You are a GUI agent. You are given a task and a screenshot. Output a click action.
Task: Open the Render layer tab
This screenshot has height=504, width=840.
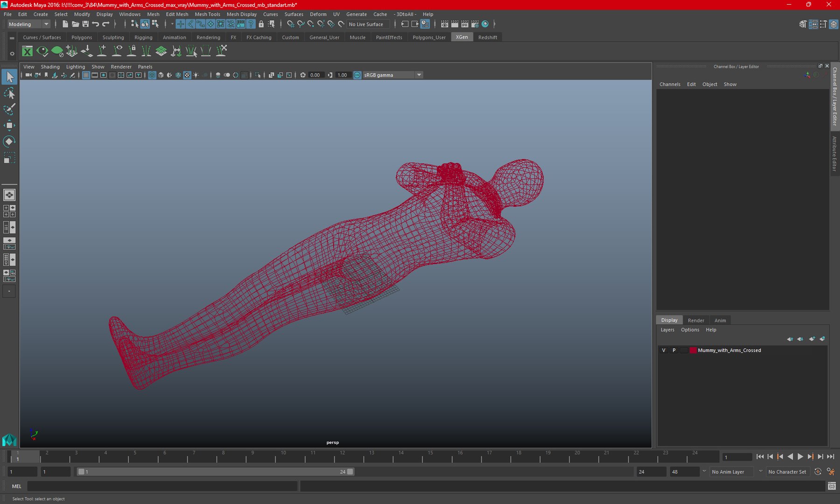696,321
